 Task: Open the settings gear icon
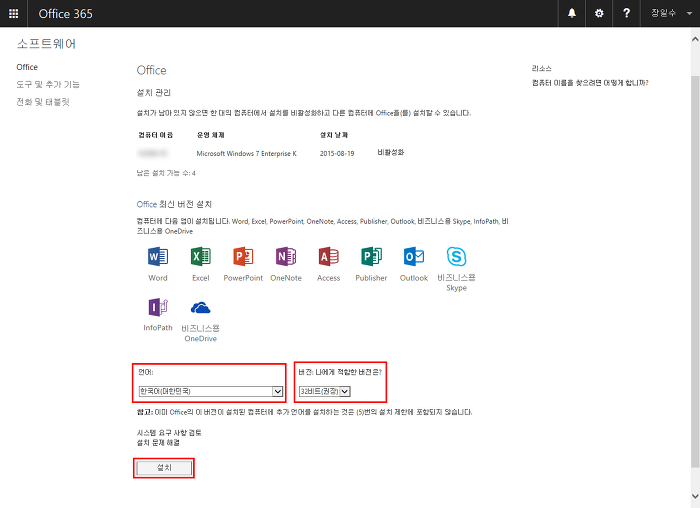tap(599, 13)
